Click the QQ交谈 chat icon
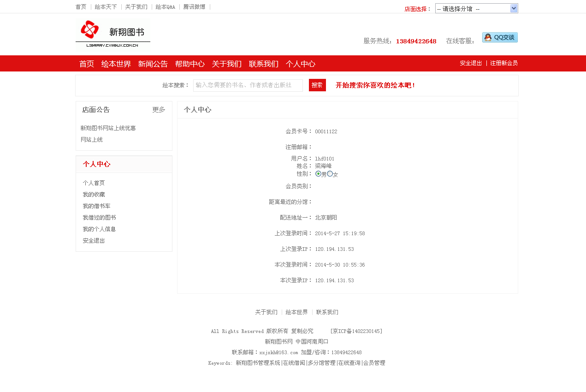The width and height of the screenshot is (586, 392). click(x=500, y=37)
